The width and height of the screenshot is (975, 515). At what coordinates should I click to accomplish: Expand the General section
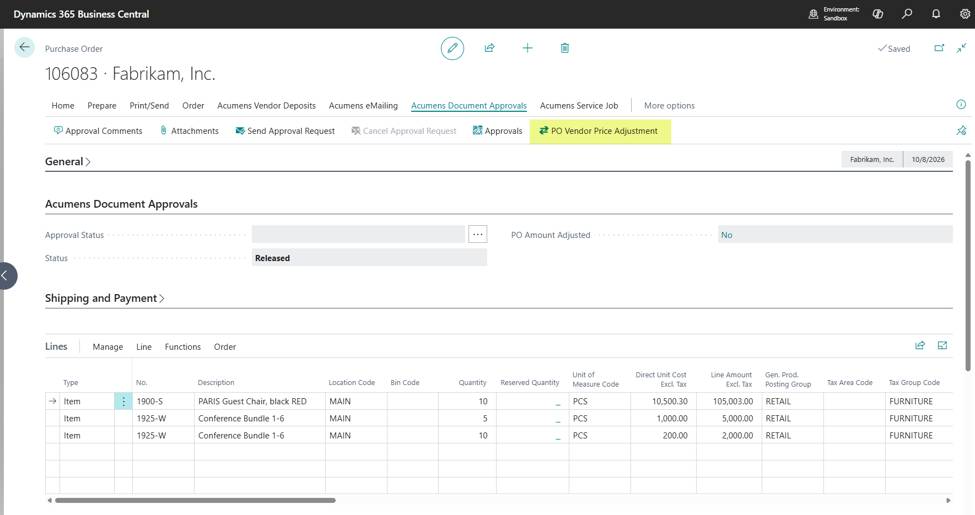coord(68,161)
